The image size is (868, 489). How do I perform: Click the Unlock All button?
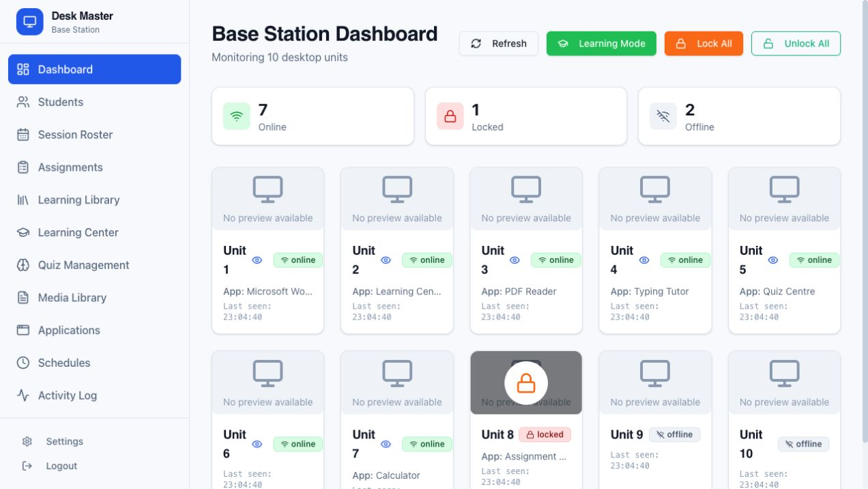point(796,44)
